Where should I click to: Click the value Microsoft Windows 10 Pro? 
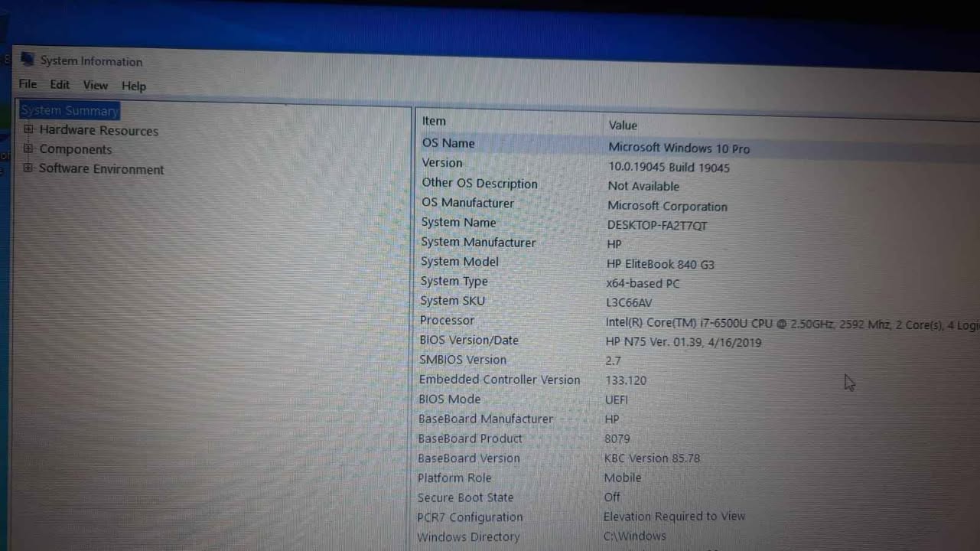(x=679, y=148)
